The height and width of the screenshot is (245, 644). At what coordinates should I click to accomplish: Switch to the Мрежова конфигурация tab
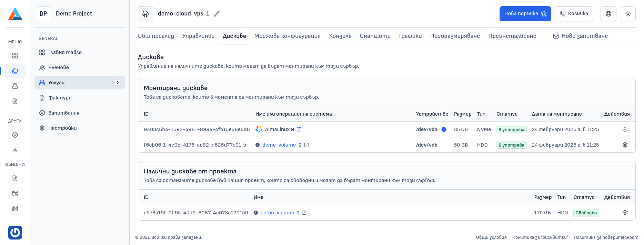pyautogui.click(x=287, y=36)
